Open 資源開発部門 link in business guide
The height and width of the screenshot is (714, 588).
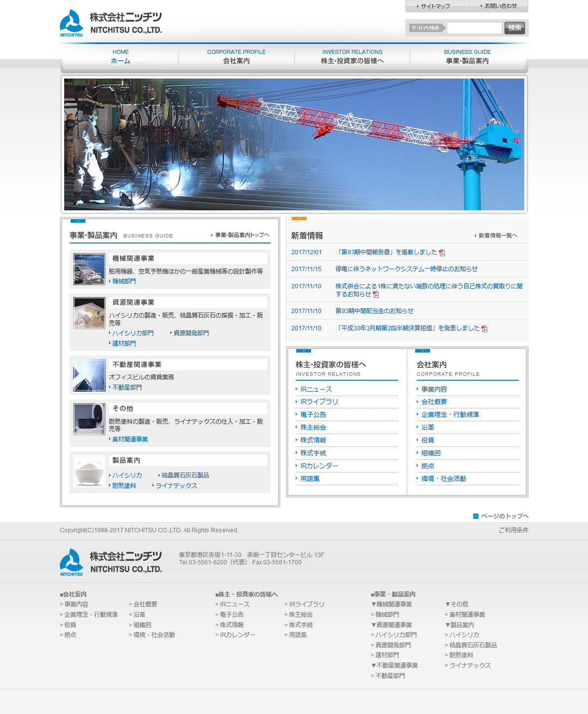191,333
